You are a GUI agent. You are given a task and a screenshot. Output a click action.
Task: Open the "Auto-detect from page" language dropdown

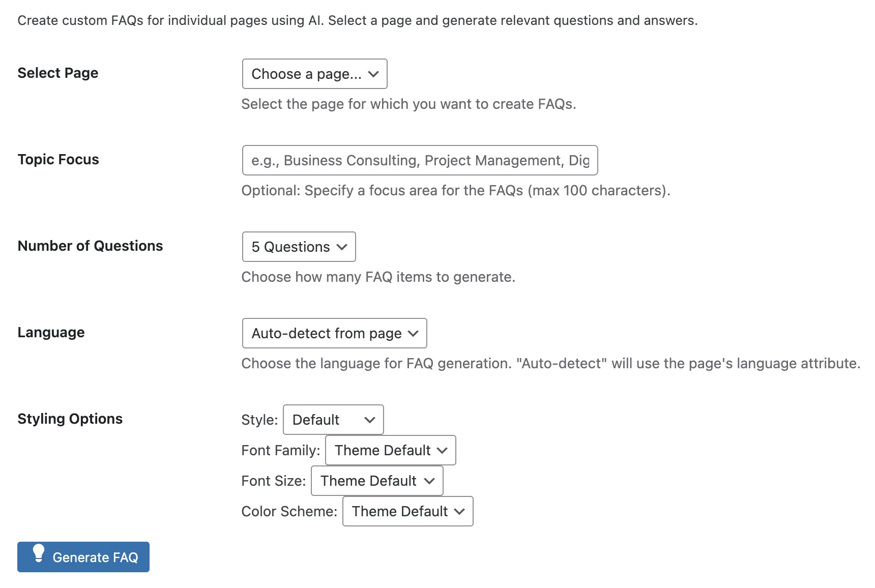pyautogui.click(x=334, y=333)
